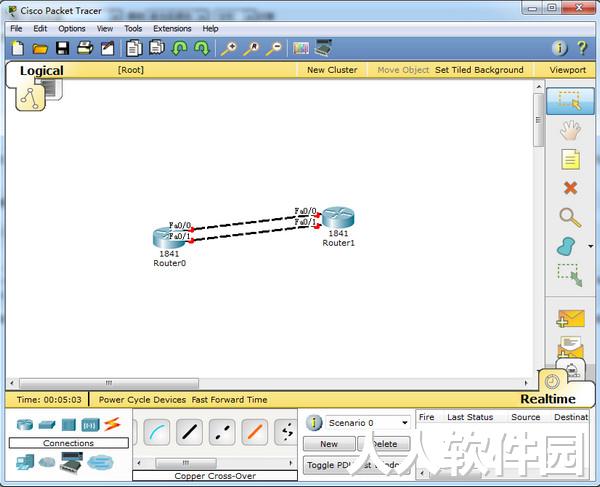Click the Redo arrow icon

point(202,48)
